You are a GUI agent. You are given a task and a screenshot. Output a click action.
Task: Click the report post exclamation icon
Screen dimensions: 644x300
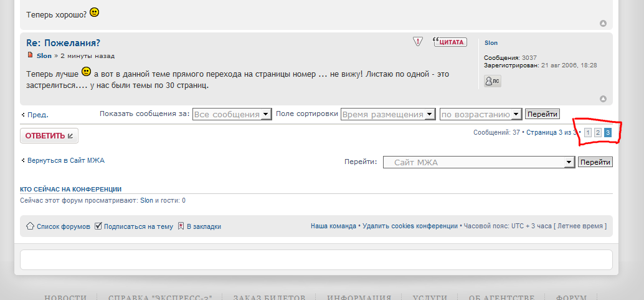(418, 42)
